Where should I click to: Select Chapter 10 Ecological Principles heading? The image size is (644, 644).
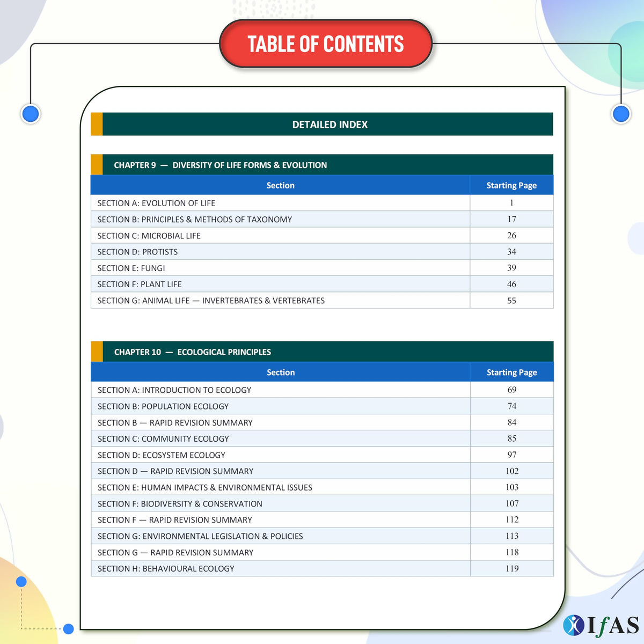pyautogui.click(x=322, y=352)
